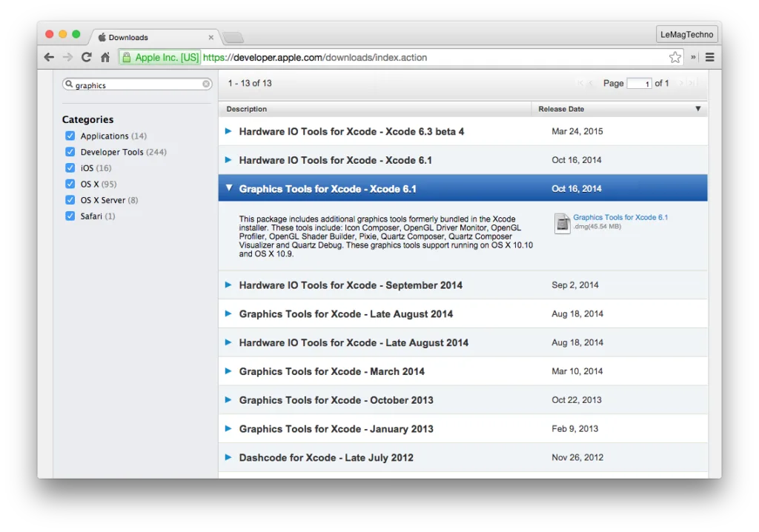Open a new tab next to Downloads
Viewport: 759px width, 532px height.
point(233,37)
